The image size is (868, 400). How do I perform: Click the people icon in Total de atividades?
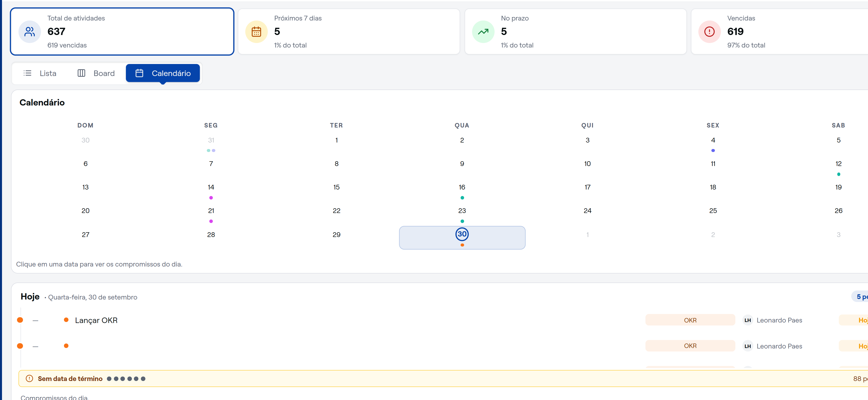(30, 32)
